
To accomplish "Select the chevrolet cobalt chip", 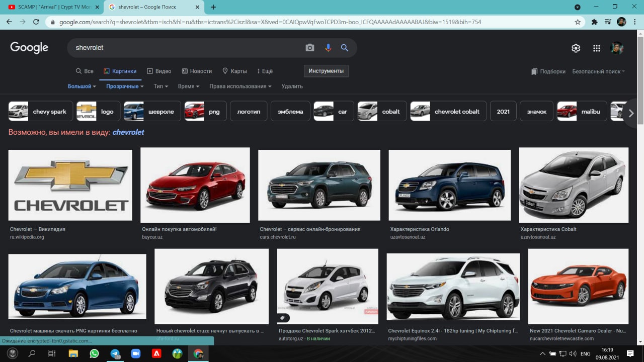I will click(x=448, y=112).
